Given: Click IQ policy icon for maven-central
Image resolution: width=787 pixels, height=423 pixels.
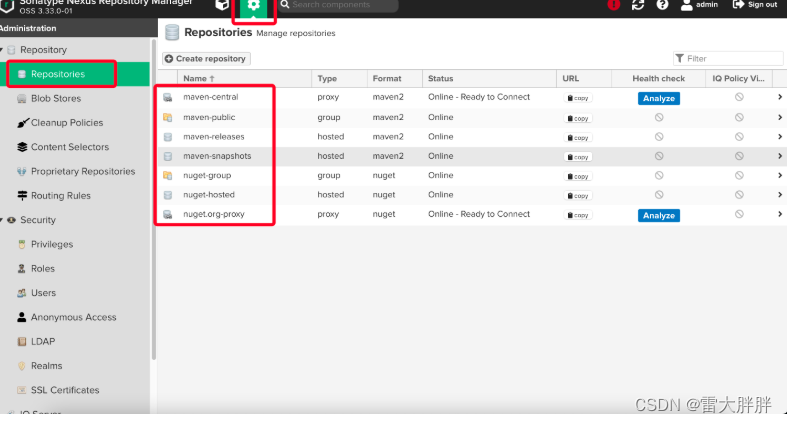Looking at the screenshot, I should pos(739,97).
